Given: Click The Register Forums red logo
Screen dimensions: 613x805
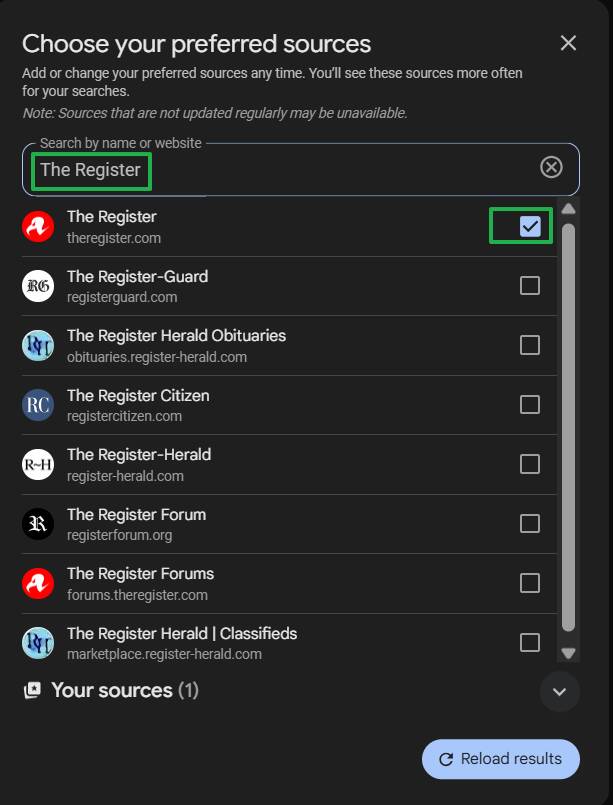Looking at the screenshot, I should 38,583.
